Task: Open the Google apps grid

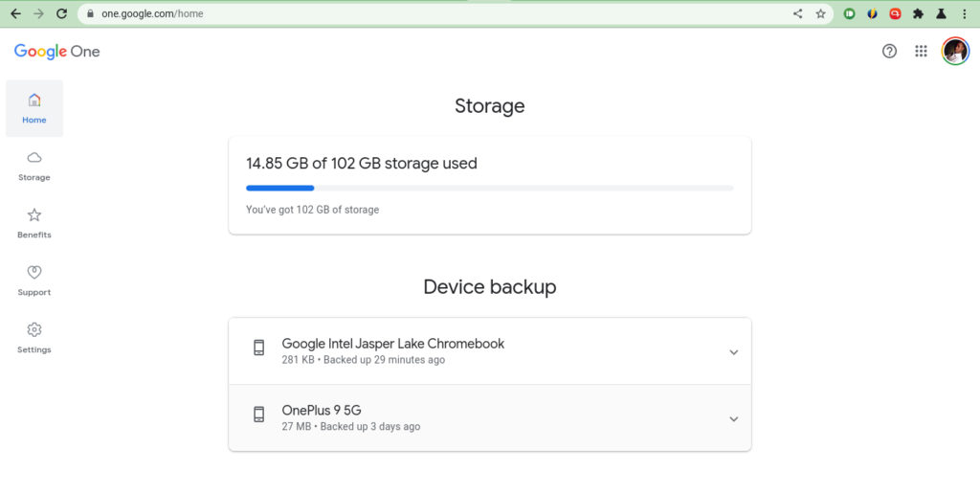Action: click(x=922, y=52)
